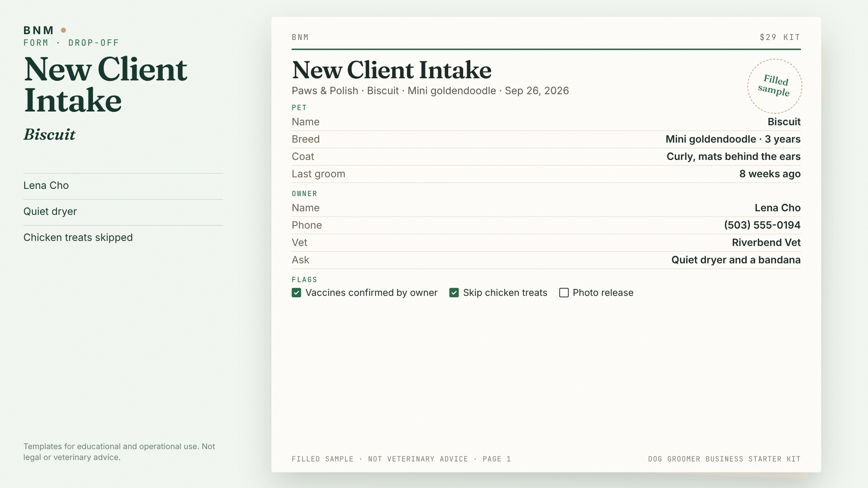Select the Biscuit value in the pet Name row
The image size is (868, 488).
click(x=784, y=122)
